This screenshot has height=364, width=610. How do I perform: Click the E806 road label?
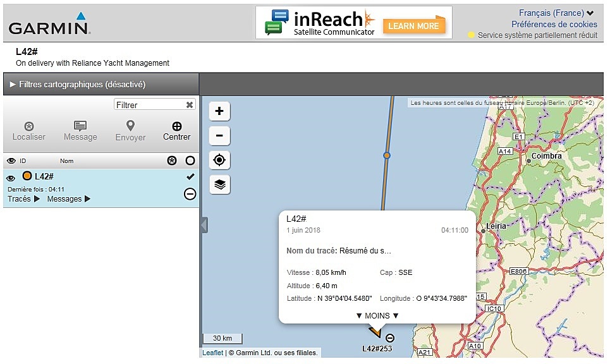pos(519,271)
